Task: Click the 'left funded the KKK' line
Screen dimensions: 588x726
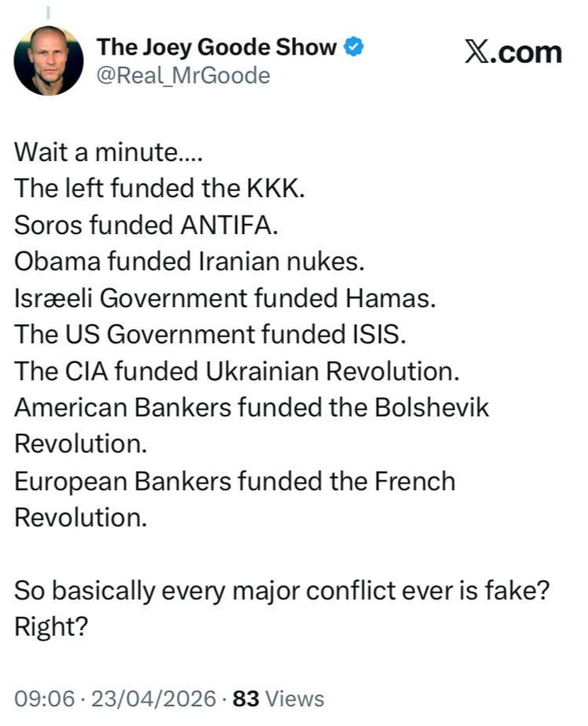Action: (159, 189)
